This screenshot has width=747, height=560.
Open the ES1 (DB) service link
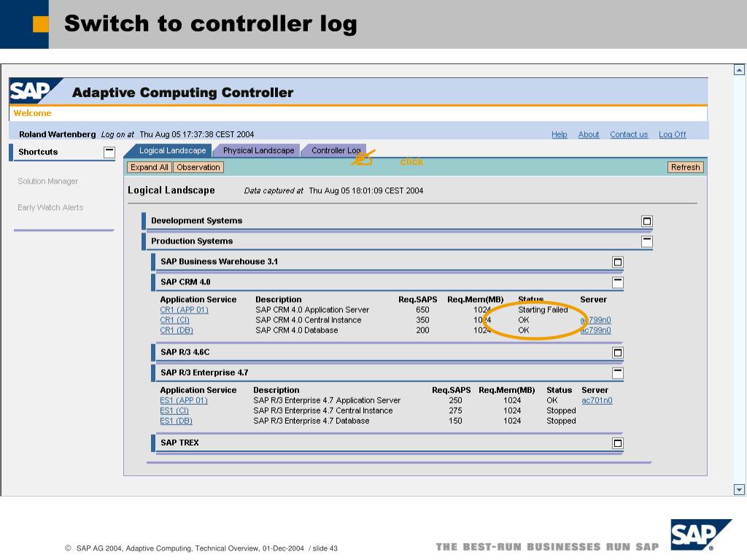point(176,421)
